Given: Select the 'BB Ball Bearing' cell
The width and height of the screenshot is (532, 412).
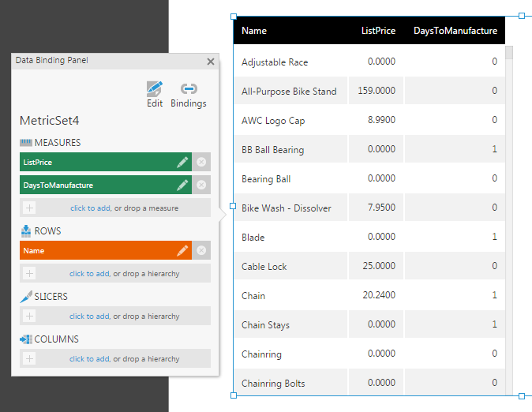Looking at the screenshot, I should (x=290, y=149).
